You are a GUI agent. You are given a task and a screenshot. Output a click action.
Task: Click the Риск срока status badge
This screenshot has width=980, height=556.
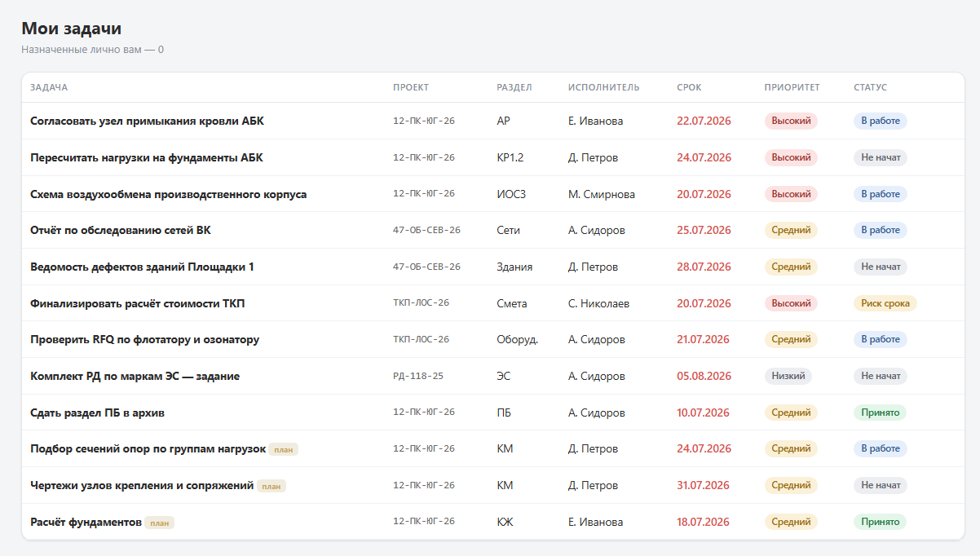point(885,303)
